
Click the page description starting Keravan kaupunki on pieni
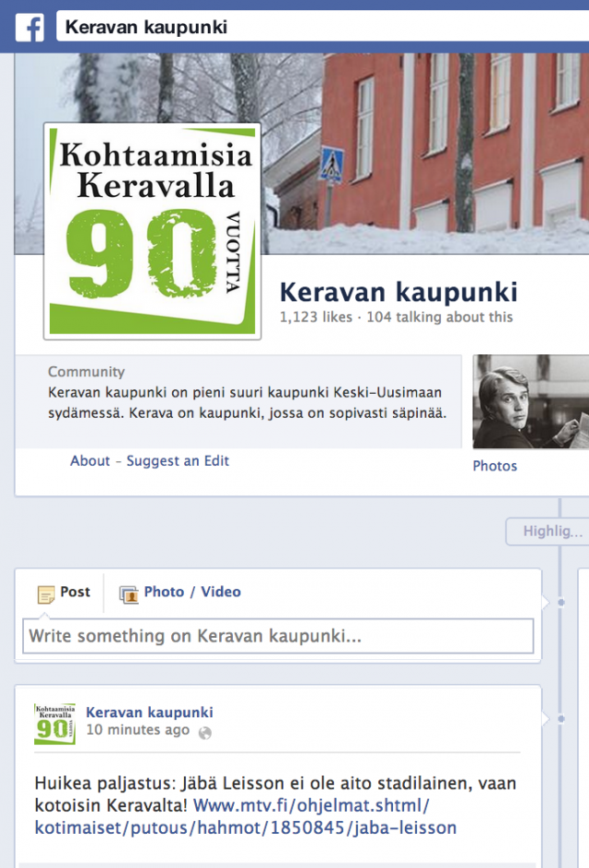click(247, 402)
